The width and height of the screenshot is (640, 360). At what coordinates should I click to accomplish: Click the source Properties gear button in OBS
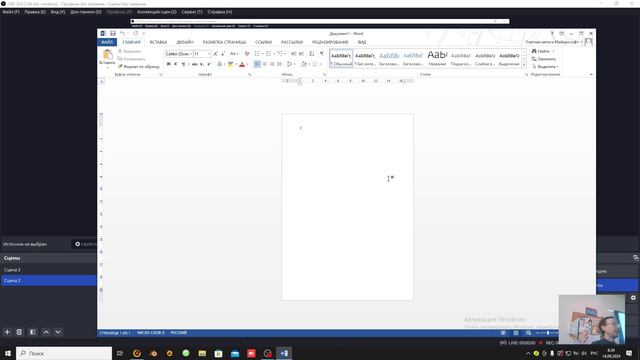click(x=85, y=244)
